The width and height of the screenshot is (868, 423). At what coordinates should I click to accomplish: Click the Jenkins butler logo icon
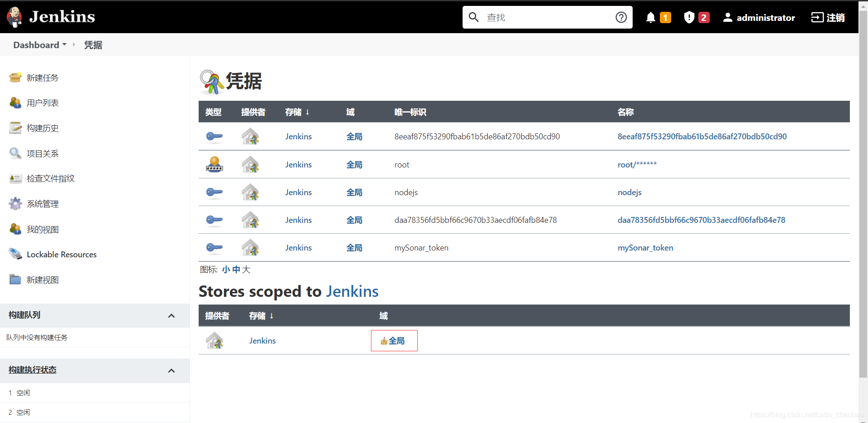[x=15, y=17]
